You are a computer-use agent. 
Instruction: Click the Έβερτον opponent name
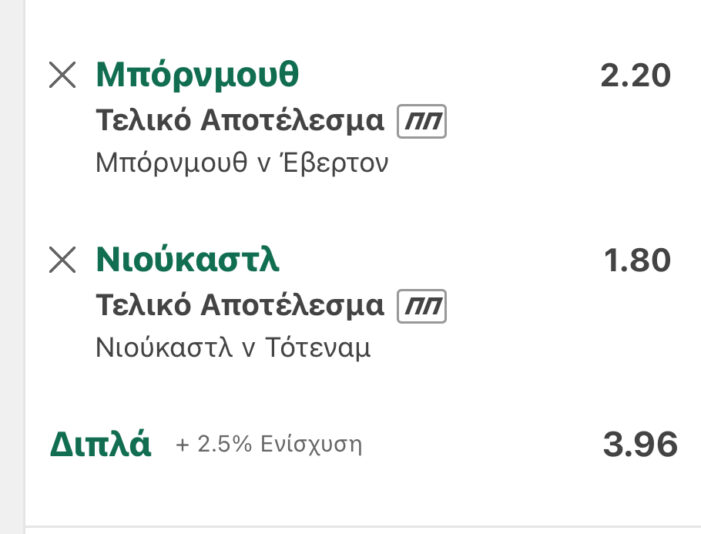click(338, 164)
